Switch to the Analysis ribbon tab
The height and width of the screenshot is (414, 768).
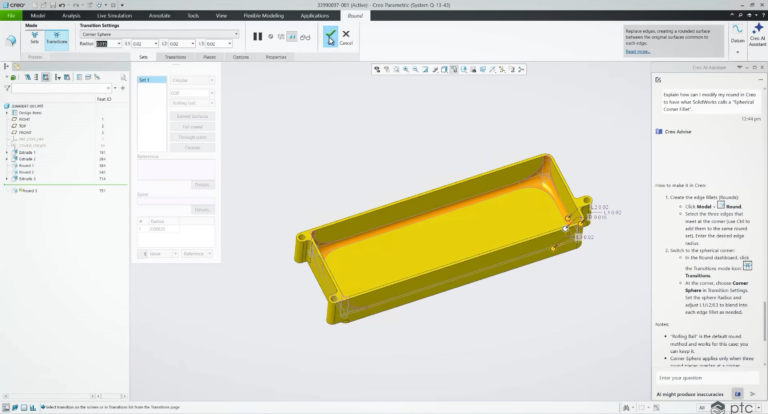tap(71, 16)
